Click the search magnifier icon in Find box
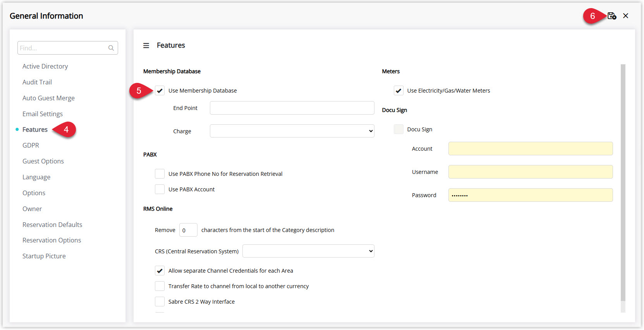644x330 pixels. [x=111, y=48]
